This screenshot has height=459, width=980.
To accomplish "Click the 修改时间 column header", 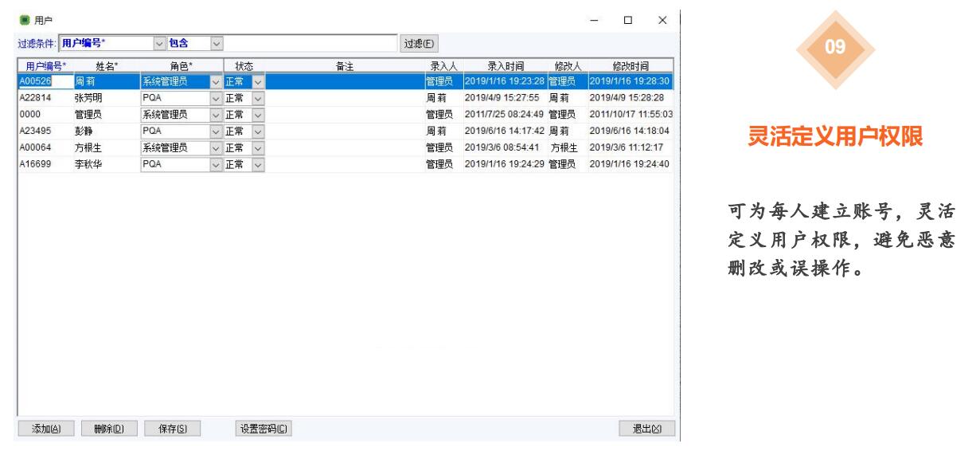I will click(631, 65).
